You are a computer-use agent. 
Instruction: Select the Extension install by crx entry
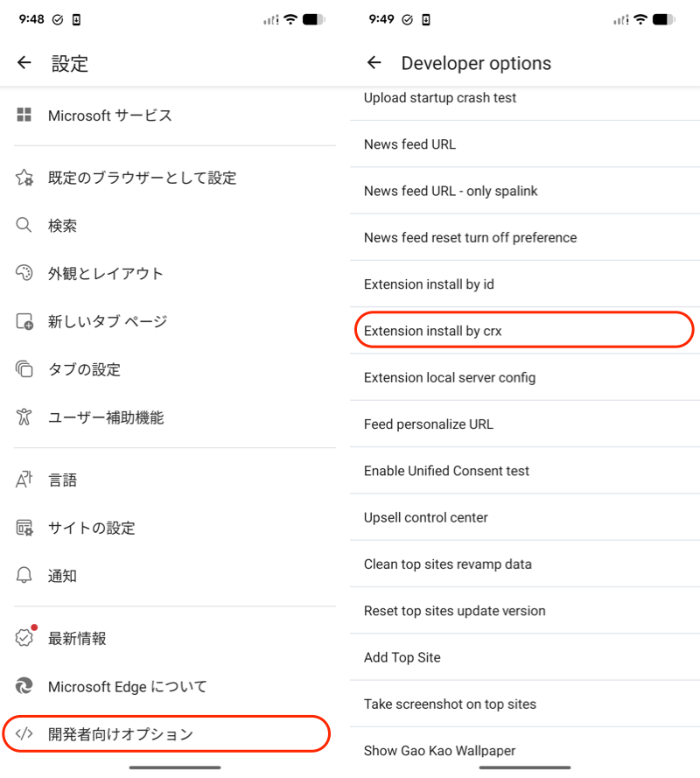(x=523, y=330)
